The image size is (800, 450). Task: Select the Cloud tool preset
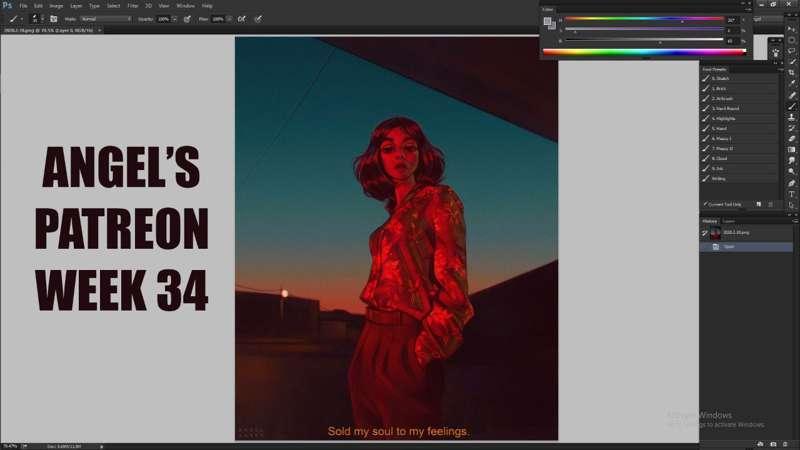740,159
